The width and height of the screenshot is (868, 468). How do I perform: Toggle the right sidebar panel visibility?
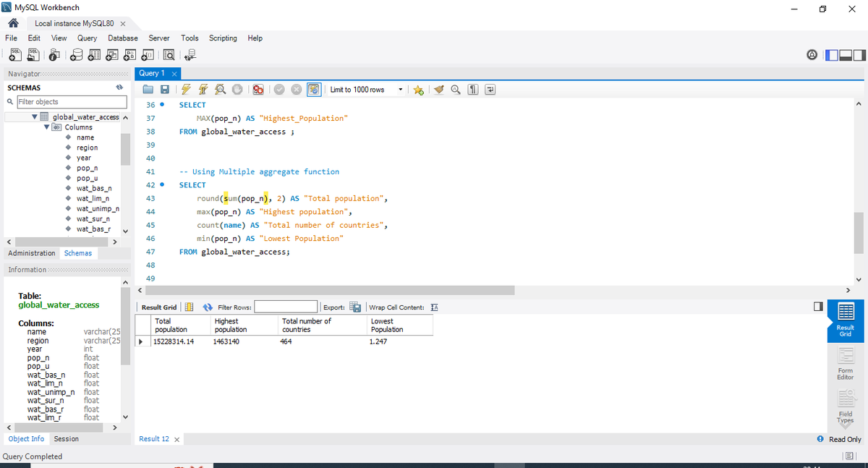pos(859,55)
